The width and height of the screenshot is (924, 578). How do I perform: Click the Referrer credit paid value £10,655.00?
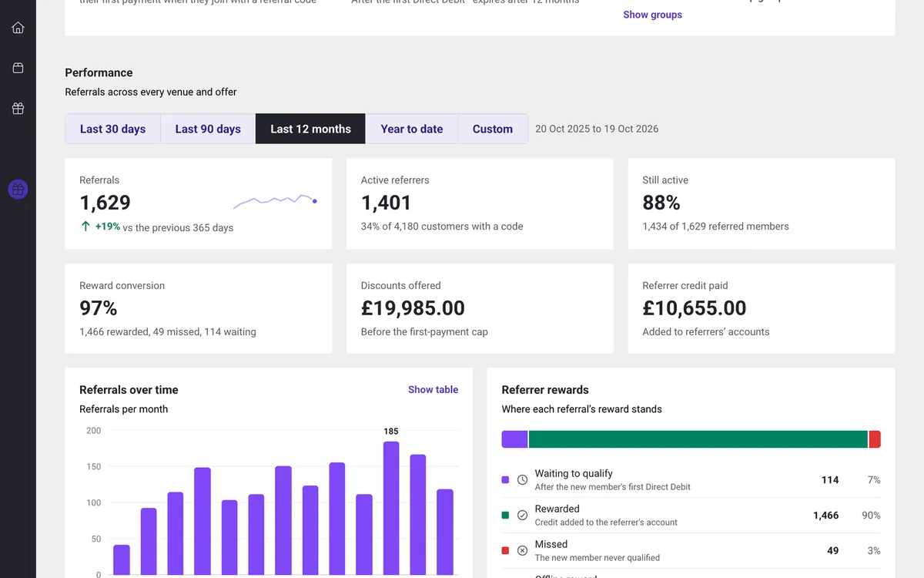pyautogui.click(x=695, y=308)
